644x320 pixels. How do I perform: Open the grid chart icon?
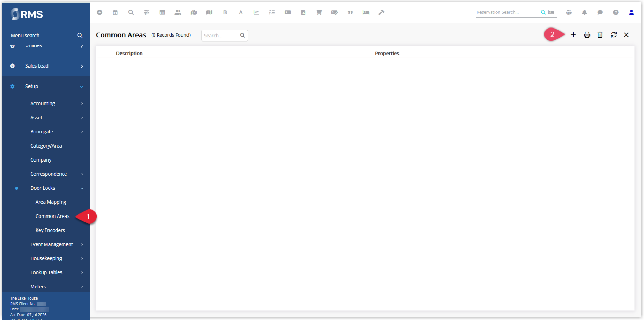pyautogui.click(x=162, y=12)
